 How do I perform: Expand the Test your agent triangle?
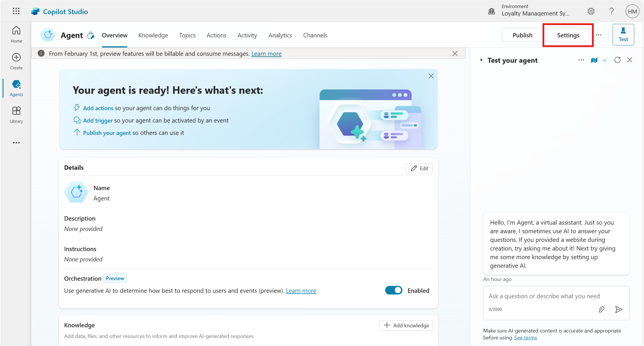tap(481, 60)
